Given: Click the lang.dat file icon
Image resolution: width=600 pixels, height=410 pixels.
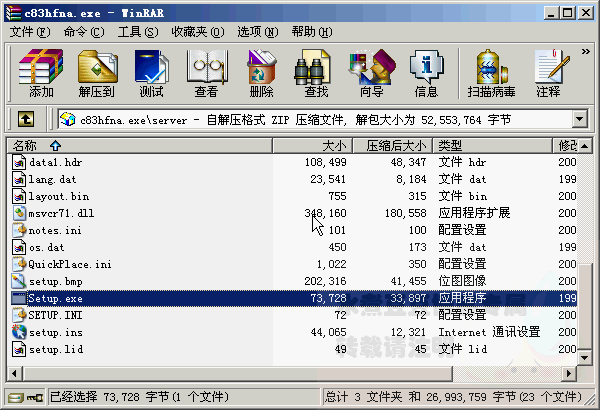Looking at the screenshot, I should [19, 179].
